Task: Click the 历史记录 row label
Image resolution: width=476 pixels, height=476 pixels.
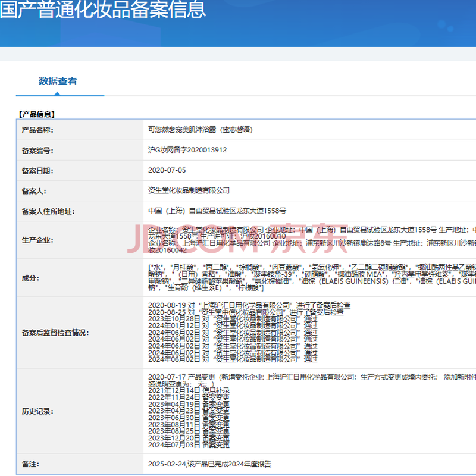Action: click(x=37, y=411)
